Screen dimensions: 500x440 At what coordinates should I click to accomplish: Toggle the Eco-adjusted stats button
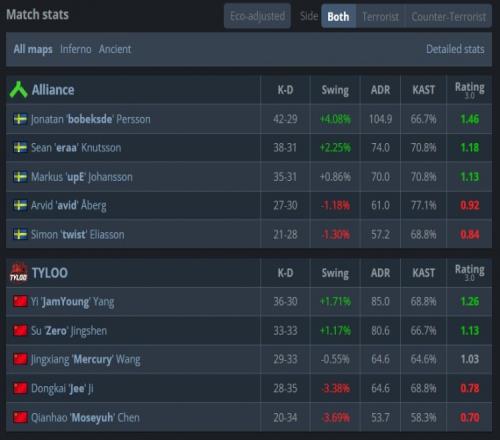point(257,16)
